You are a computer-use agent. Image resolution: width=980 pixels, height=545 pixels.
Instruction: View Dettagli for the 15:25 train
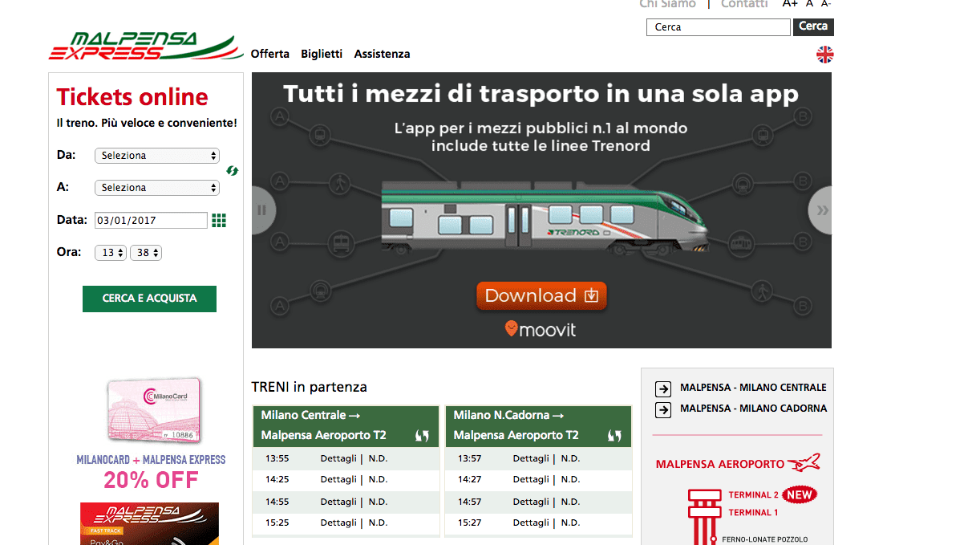pos(338,523)
